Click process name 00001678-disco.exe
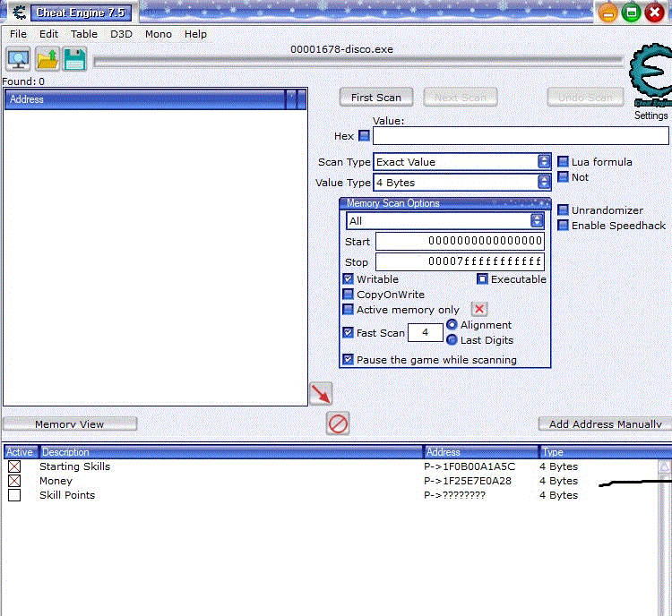Viewport: 672px width, 616px height. (x=341, y=49)
